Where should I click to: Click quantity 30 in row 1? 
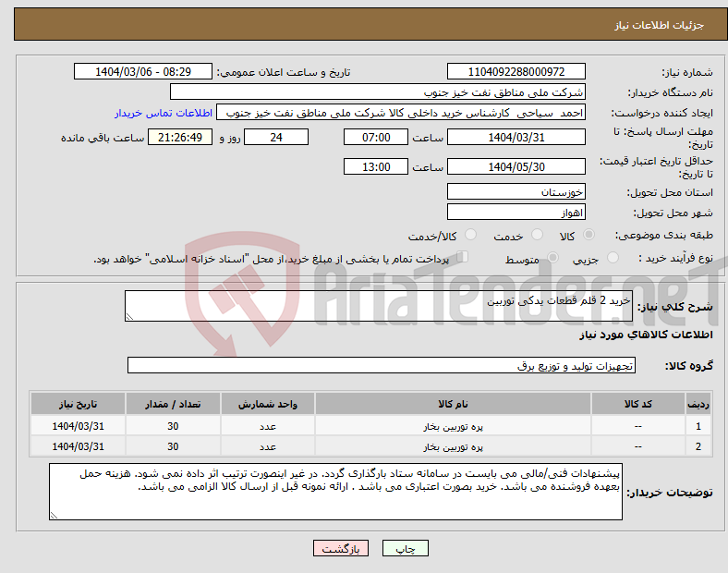tap(173, 426)
